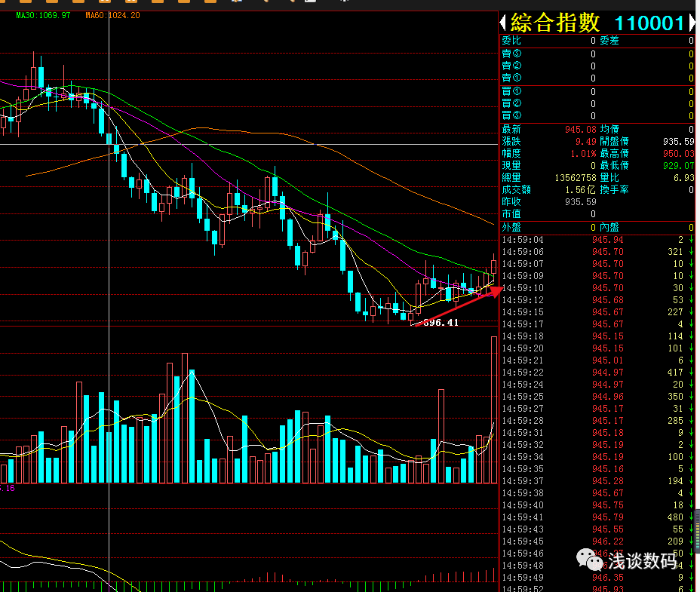Click the 896.41 low price marker
The height and width of the screenshot is (592, 700).
(x=441, y=322)
